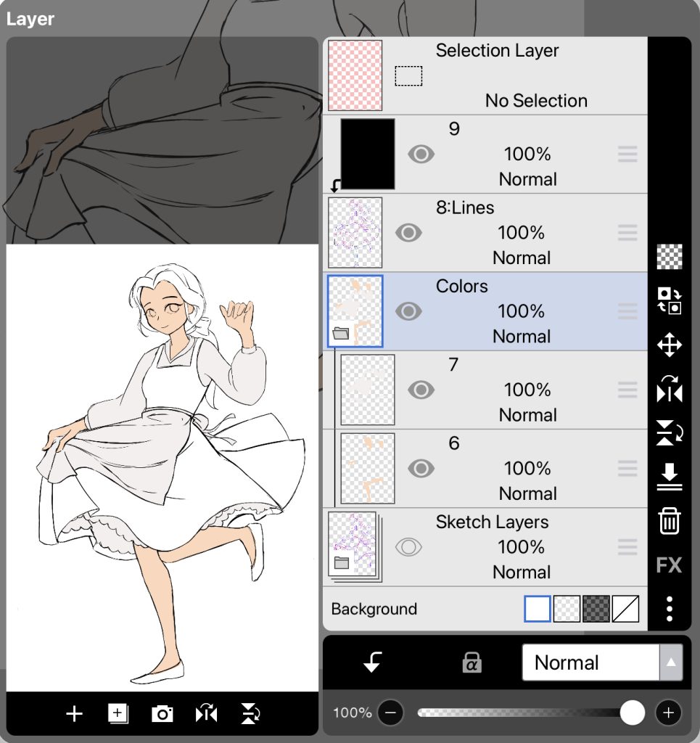Open the Normal blend mode dropdown
The width and height of the screenshot is (700, 743).
[x=601, y=662]
